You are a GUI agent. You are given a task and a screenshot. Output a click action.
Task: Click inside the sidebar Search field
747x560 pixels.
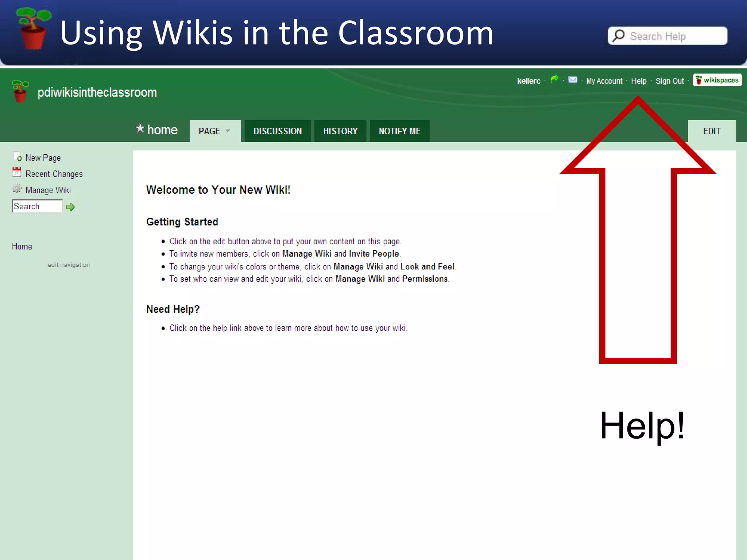(37, 206)
